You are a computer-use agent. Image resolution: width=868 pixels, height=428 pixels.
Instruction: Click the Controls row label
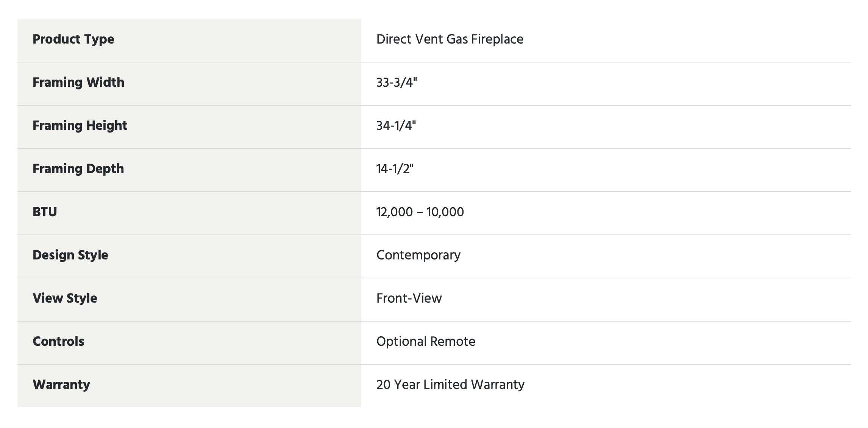tap(58, 342)
